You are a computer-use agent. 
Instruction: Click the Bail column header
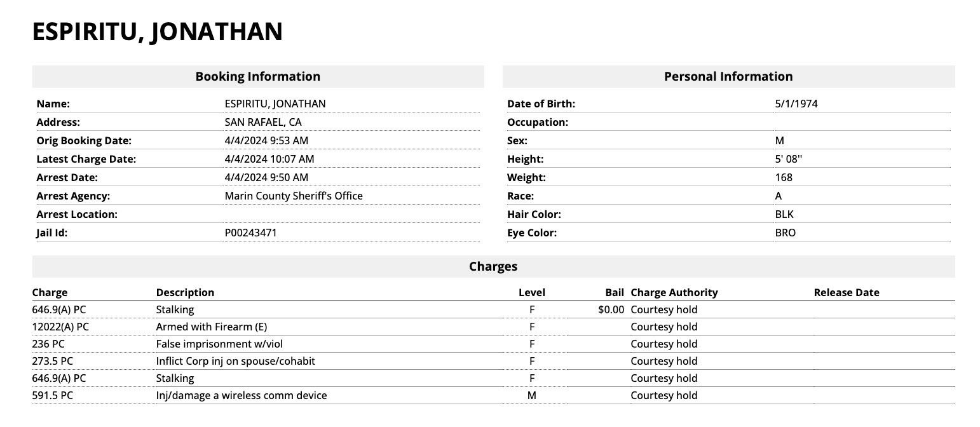615,292
